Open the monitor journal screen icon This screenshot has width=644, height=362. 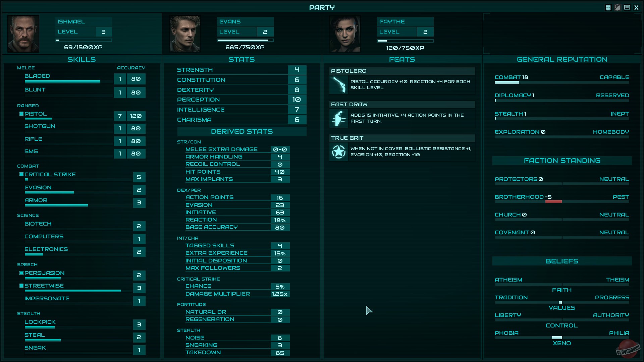point(627,7)
